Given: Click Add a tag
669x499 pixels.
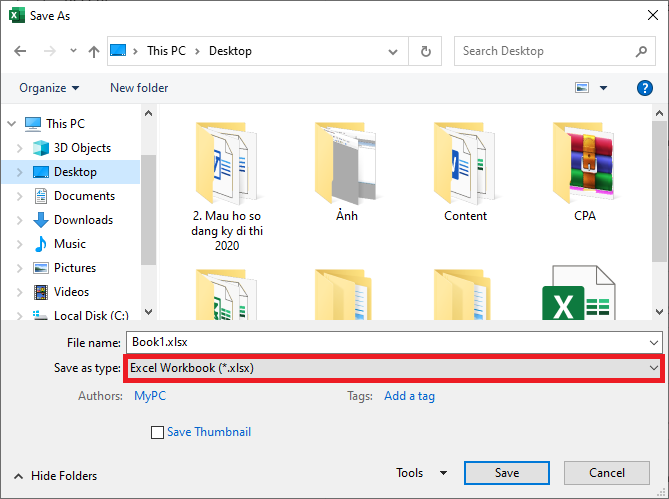Looking at the screenshot, I should [409, 396].
